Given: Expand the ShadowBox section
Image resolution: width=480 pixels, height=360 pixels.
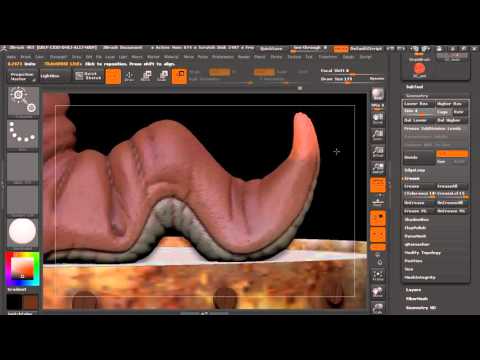Looking at the screenshot, I should tap(416, 220).
